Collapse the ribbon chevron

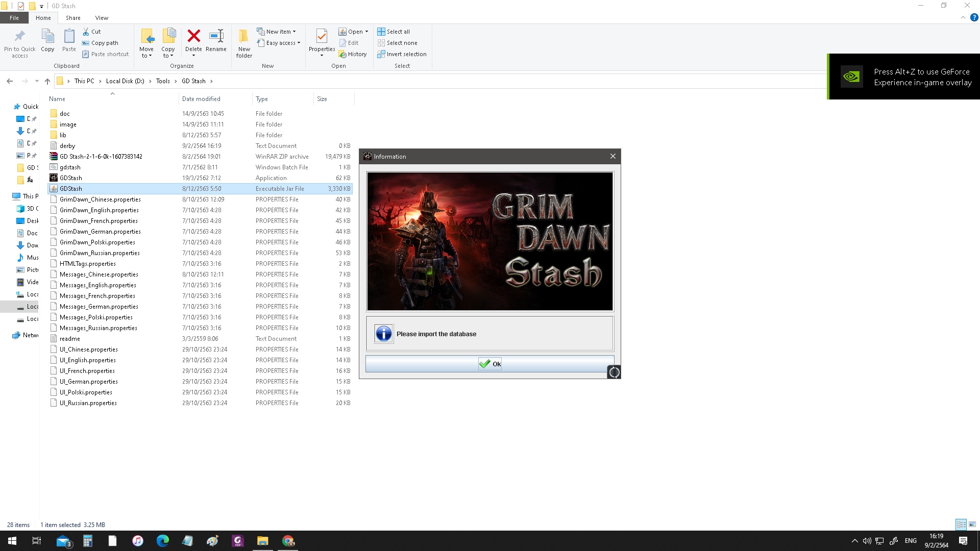(963, 17)
